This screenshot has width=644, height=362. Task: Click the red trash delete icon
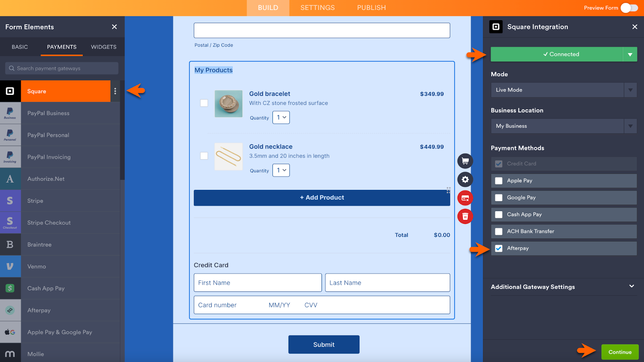coord(465,216)
